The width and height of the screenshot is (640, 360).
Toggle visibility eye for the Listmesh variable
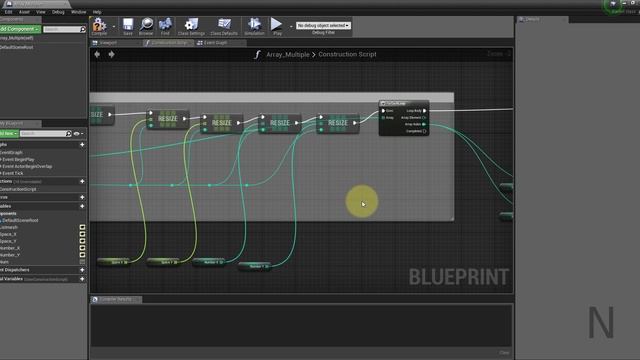[82, 227]
